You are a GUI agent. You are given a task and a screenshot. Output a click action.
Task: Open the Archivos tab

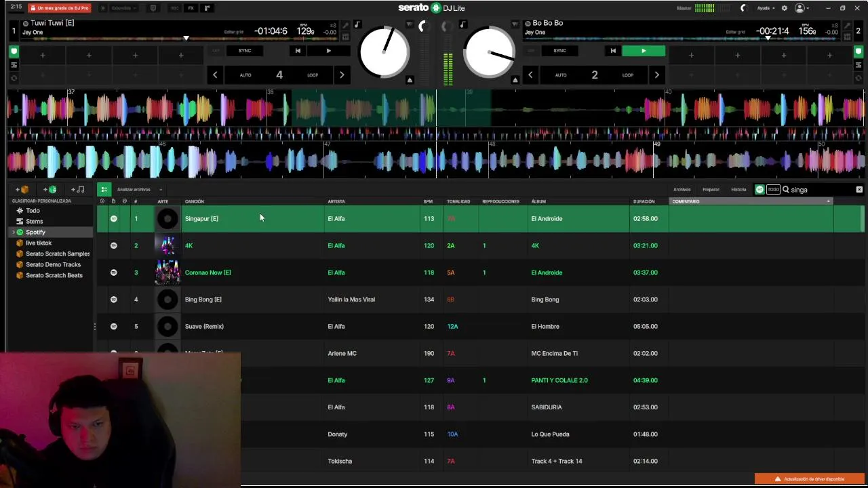[x=682, y=190]
